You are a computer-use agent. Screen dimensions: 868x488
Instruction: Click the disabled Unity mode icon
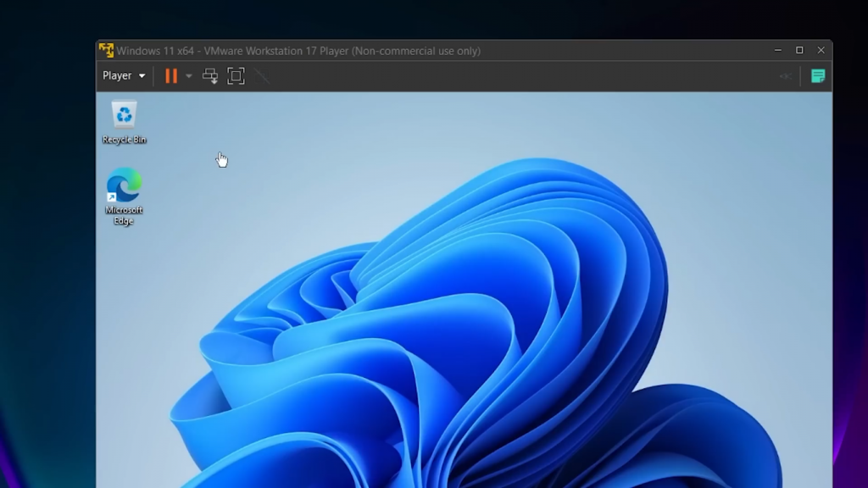pyautogui.click(x=263, y=75)
